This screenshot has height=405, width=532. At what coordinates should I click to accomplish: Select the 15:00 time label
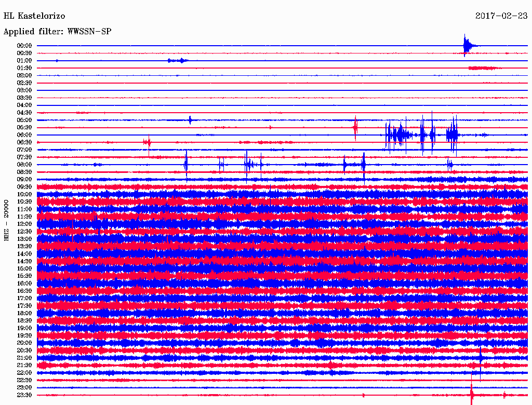coord(24,268)
